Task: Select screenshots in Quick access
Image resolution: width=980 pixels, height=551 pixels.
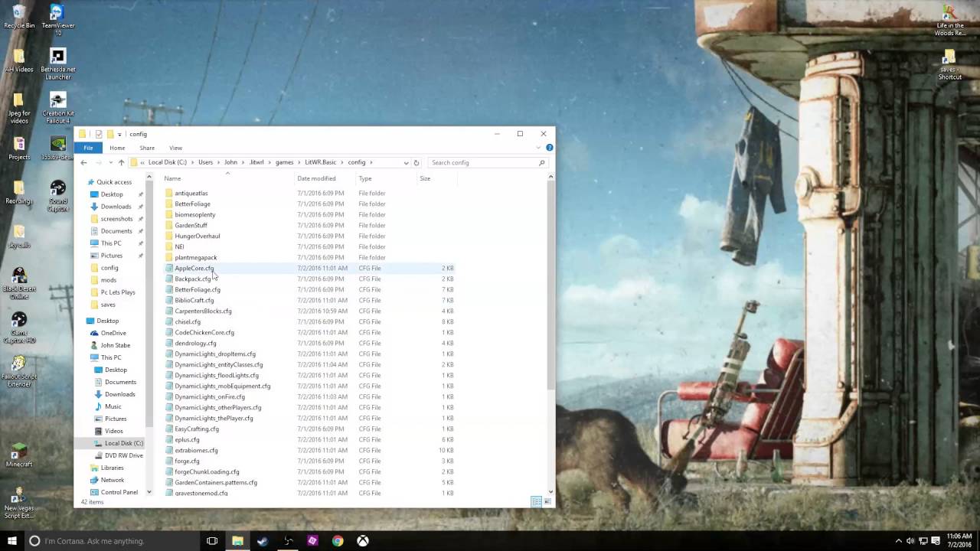Action: 116,219
